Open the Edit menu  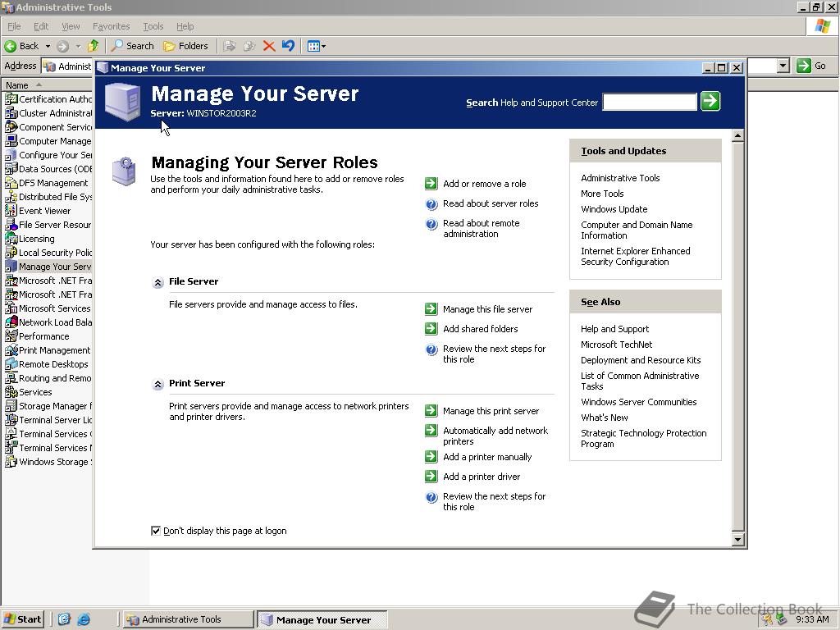(x=41, y=26)
